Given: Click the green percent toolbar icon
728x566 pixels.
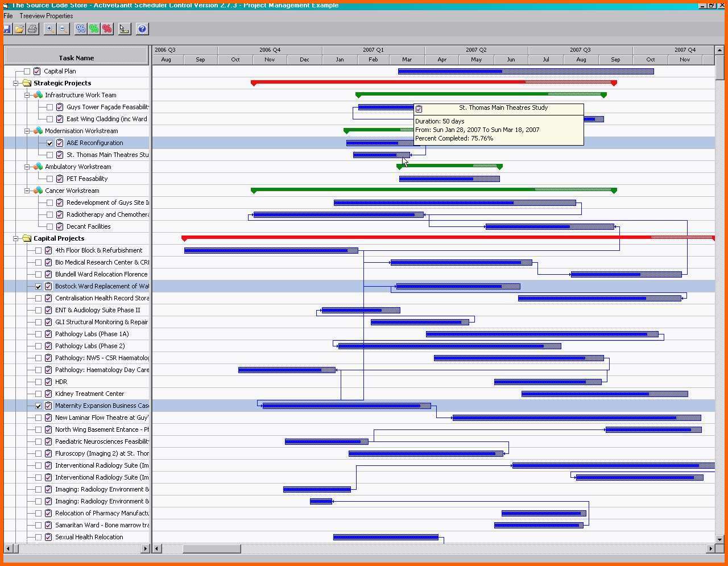Looking at the screenshot, I should click(94, 29).
